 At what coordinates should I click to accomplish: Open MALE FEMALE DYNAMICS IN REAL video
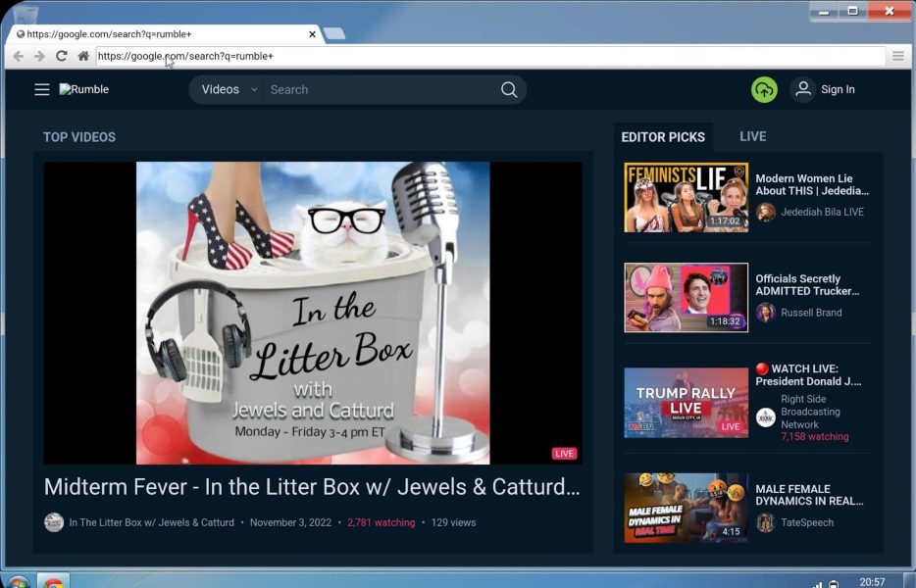809,495
